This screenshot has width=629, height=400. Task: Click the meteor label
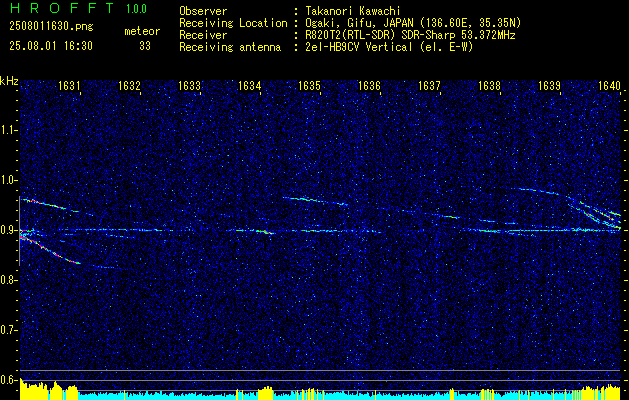(x=142, y=32)
